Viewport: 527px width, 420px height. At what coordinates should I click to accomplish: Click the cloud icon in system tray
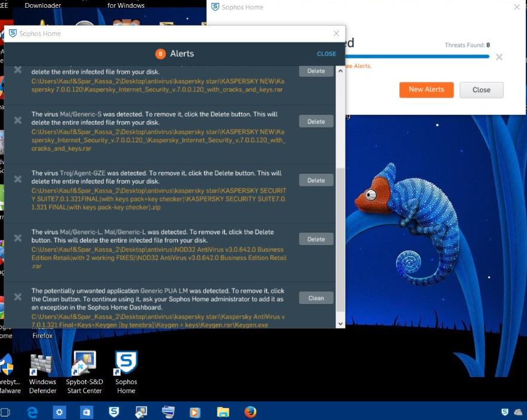coord(518,412)
